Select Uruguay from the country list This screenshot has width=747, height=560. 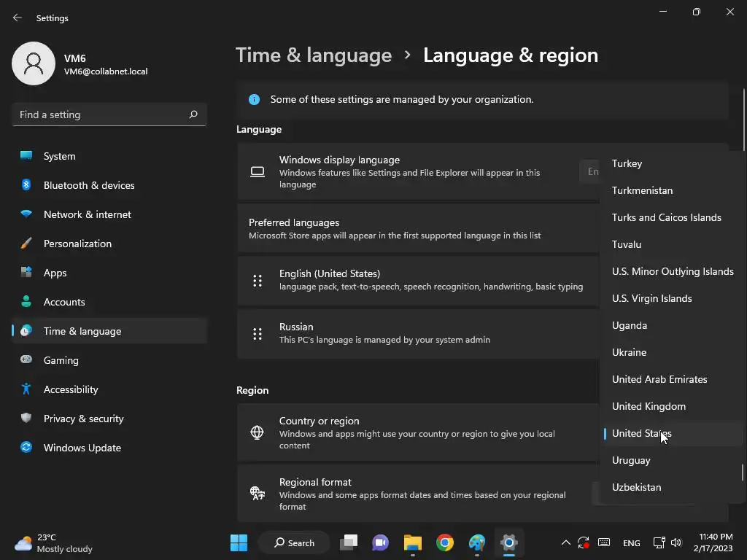tap(671, 461)
